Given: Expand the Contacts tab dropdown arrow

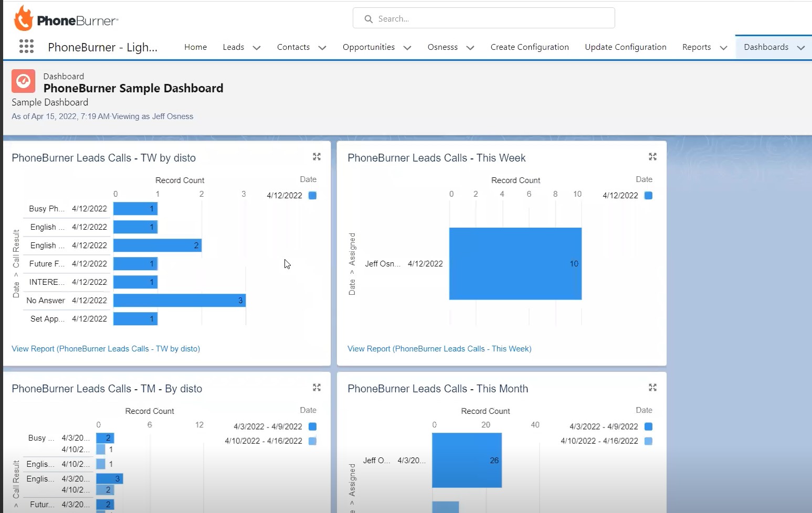Looking at the screenshot, I should tap(322, 48).
